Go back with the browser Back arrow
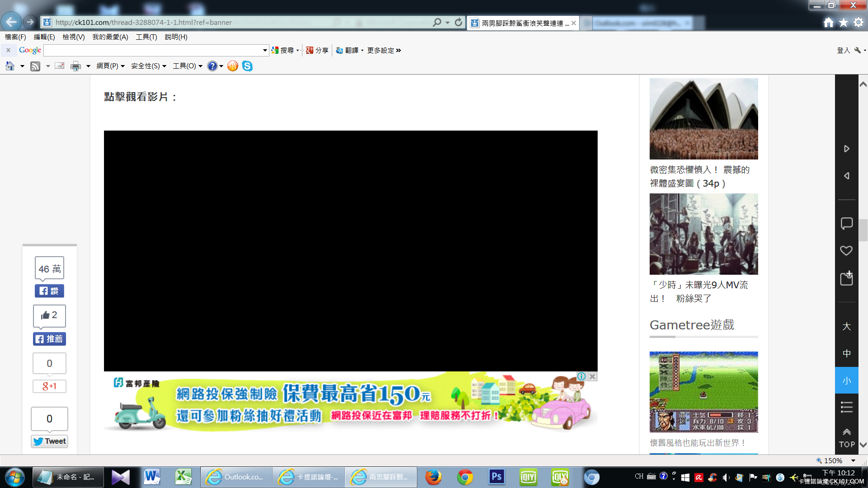Viewport: 868px width, 488px height. tap(11, 22)
